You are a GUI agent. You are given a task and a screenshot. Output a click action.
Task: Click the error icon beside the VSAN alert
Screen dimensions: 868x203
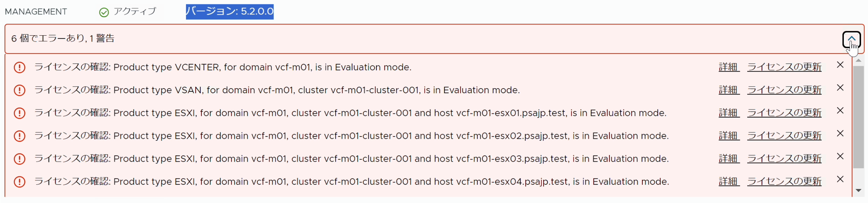(x=20, y=91)
